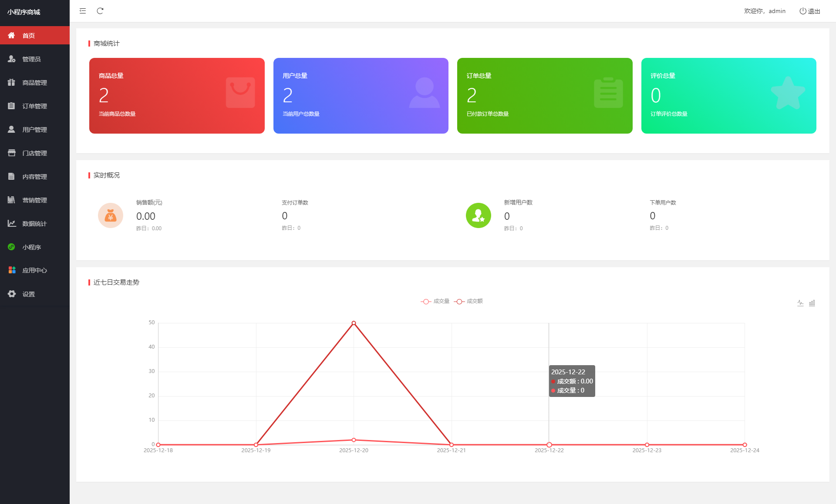Click the star icon on 评价总量 card
This screenshot has width=836, height=504.
click(788, 93)
